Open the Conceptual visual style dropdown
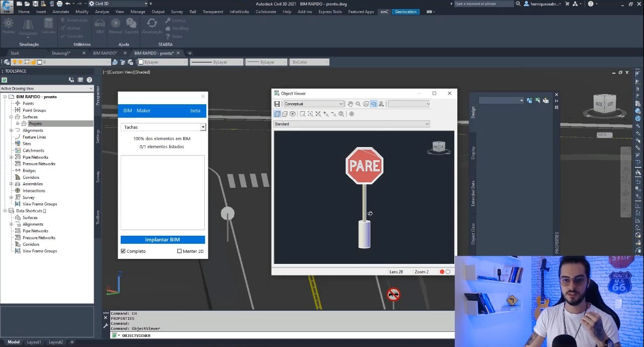 click(313, 104)
